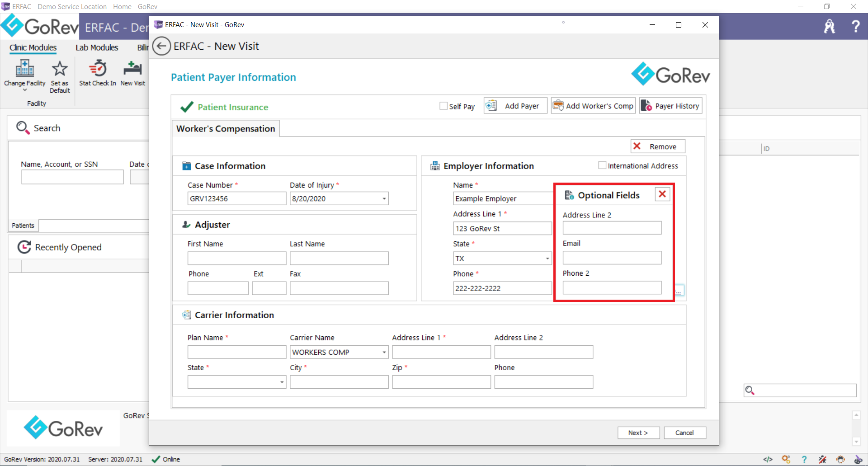
Task: Click carrier City field
Action: (339, 382)
